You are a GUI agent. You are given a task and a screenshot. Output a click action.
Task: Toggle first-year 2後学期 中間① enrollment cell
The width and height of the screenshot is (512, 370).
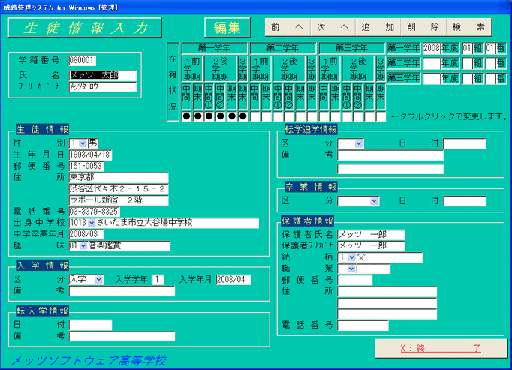coord(209,116)
